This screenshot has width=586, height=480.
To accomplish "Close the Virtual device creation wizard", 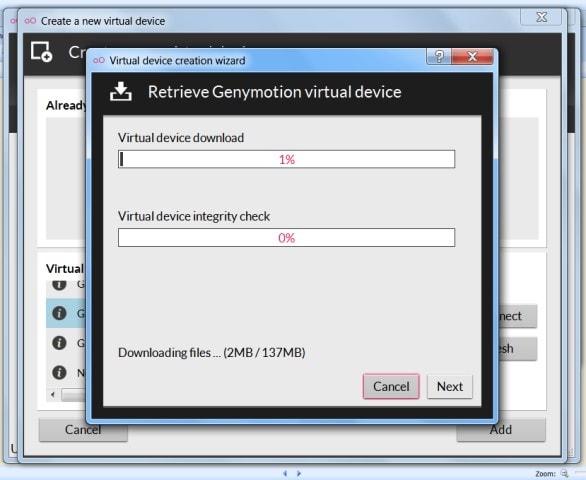I will (472, 56).
